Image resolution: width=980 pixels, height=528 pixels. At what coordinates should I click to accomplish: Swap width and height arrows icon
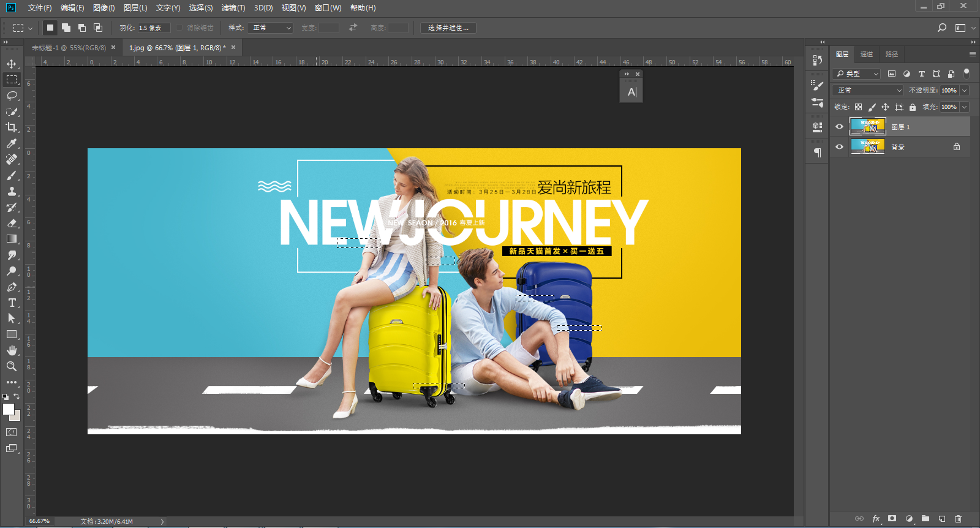tap(353, 28)
